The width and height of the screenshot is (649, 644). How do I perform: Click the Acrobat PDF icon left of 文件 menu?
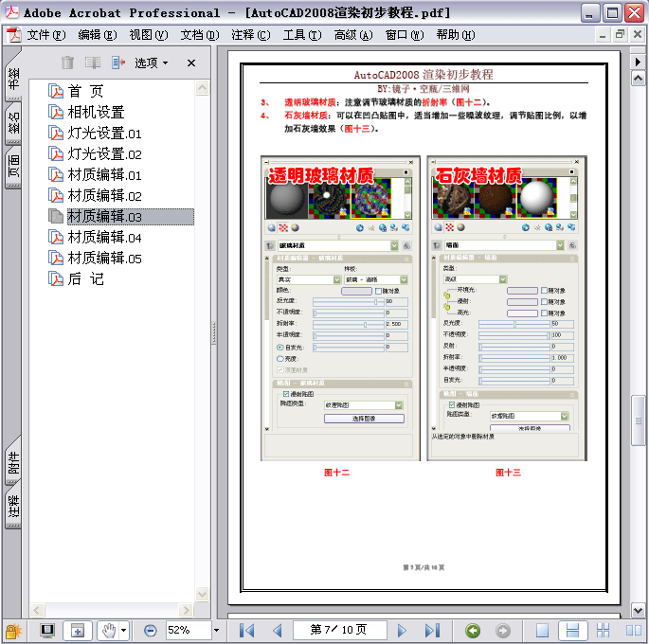[x=13, y=35]
